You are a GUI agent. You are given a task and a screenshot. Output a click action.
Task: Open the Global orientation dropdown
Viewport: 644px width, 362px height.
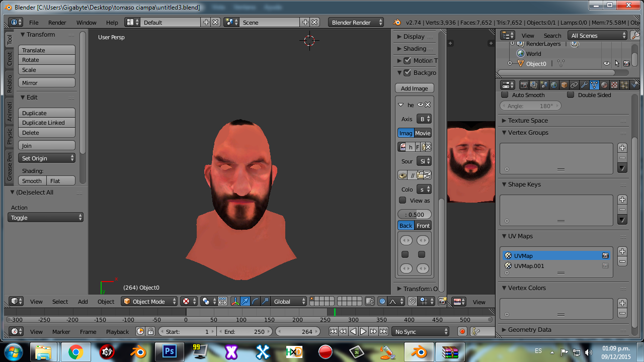coord(289,301)
